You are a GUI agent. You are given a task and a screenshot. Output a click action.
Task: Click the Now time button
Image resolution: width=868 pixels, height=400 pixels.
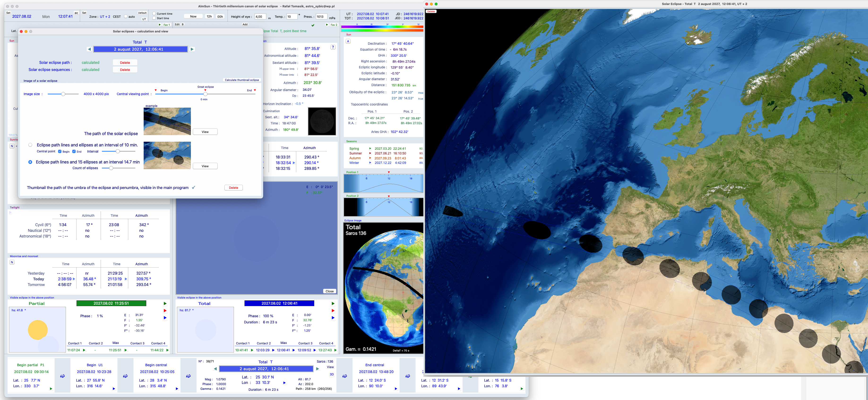(x=193, y=16)
